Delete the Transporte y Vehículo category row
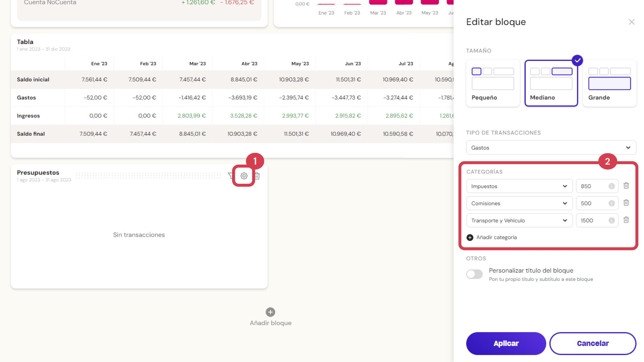This screenshot has width=644, height=362. 626,220
